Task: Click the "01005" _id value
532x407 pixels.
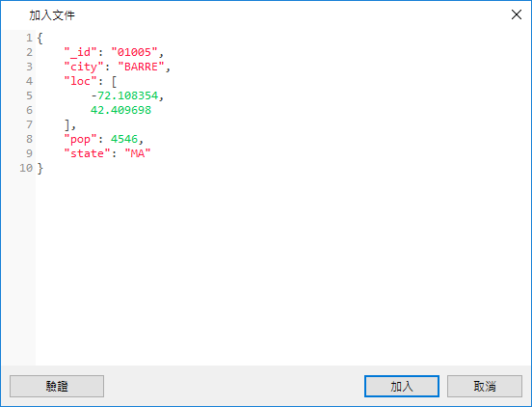Action: pos(134,52)
